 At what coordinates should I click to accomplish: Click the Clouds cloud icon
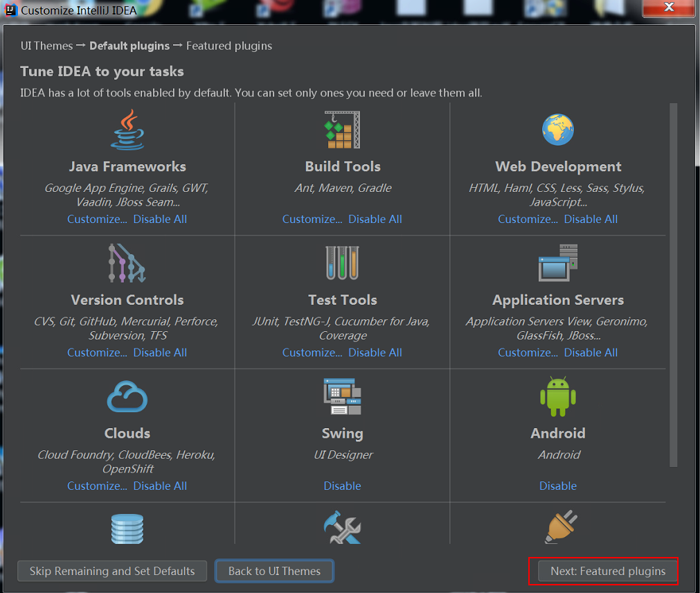tap(127, 396)
